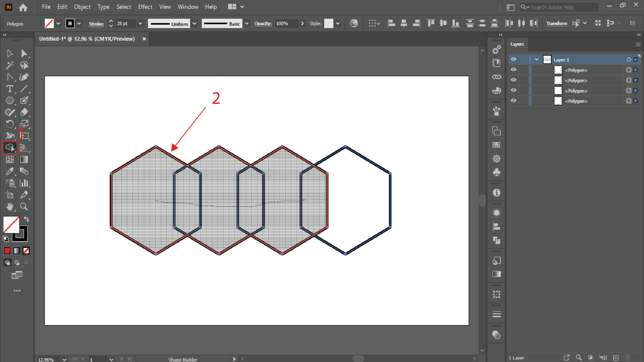Click the Opacity label link

[x=263, y=24]
